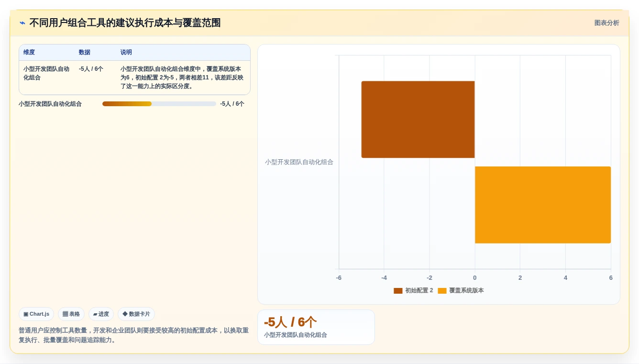Select the 进度 tag chip

(x=101, y=314)
